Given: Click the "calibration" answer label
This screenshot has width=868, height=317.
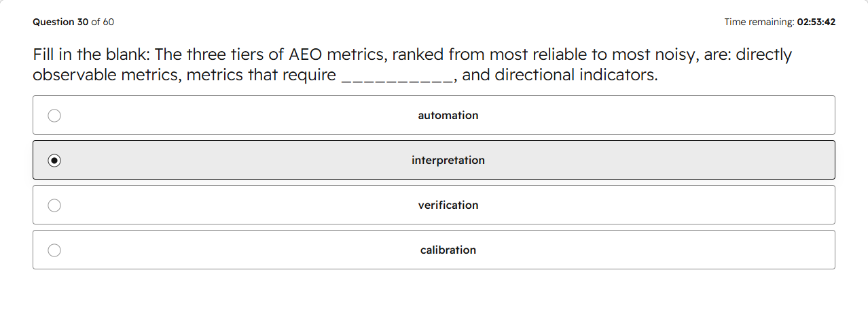Looking at the screenshot, I should [x=448, y=250].
